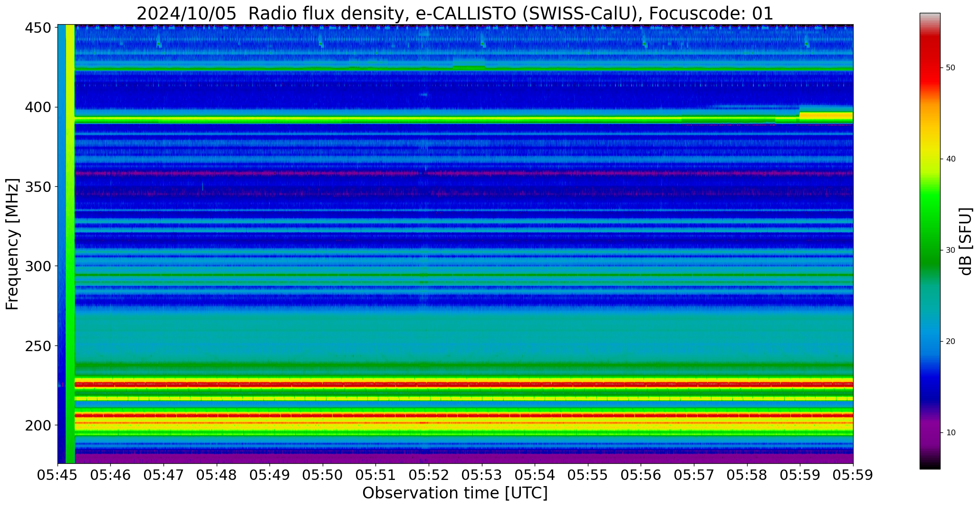Screen dimensions: 980x507
Task: Select the 450 frequency tick label
Action: 38,28
